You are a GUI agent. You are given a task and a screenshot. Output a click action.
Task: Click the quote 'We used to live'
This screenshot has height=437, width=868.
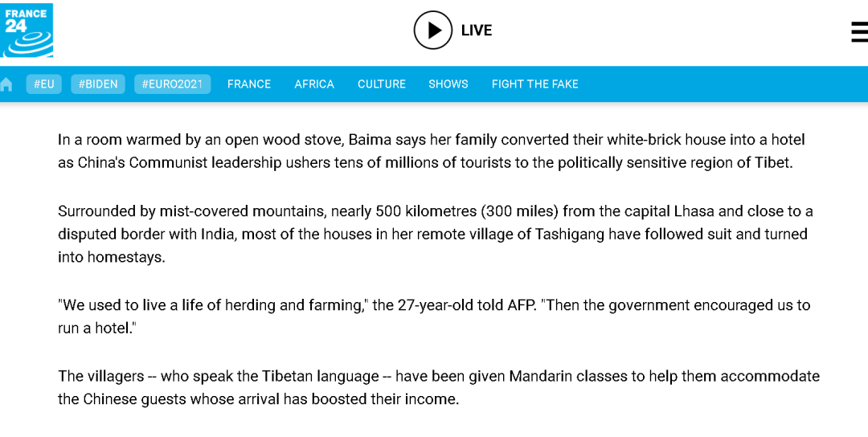pyautogui.click(x=434, y=317)
